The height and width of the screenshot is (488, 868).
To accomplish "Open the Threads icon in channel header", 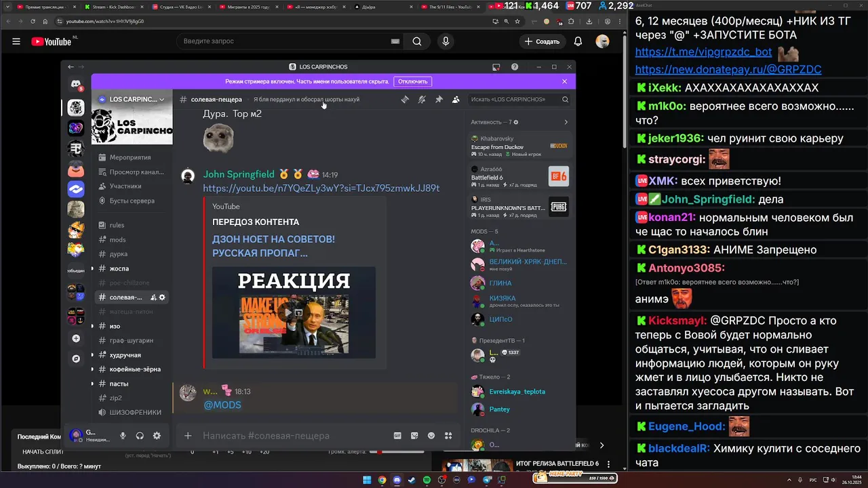I will click(405, 99).
